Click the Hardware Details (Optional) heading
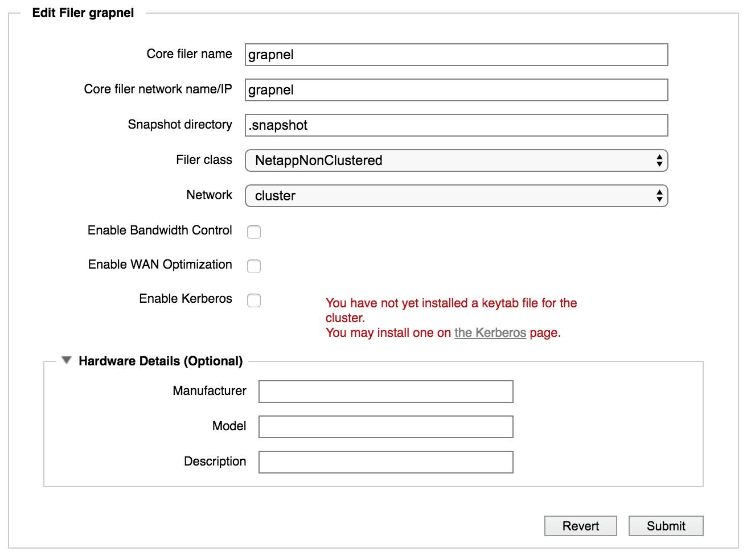 [x=161, y=361]
